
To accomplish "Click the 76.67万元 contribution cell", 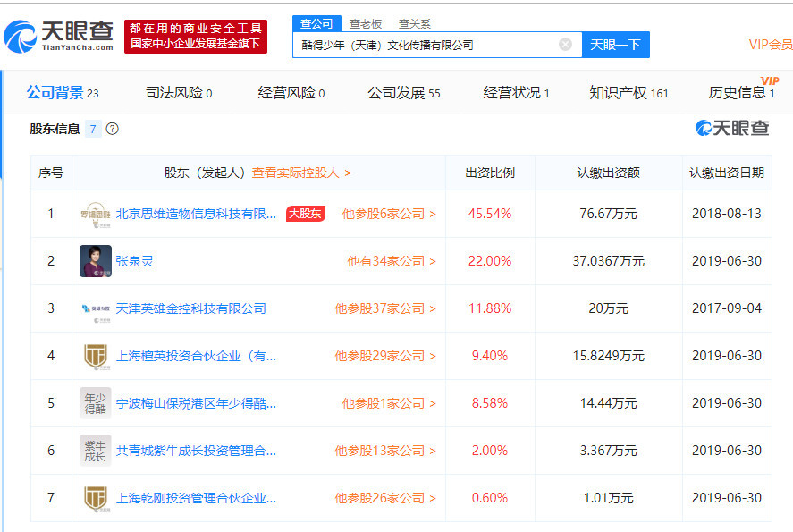I will click(x=609, y=214).
